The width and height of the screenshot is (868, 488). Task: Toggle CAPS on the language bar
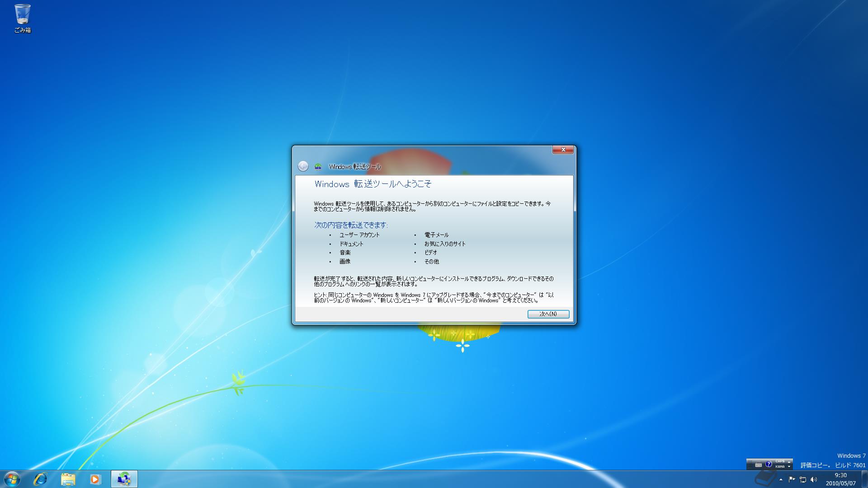(x=780, y=461)
